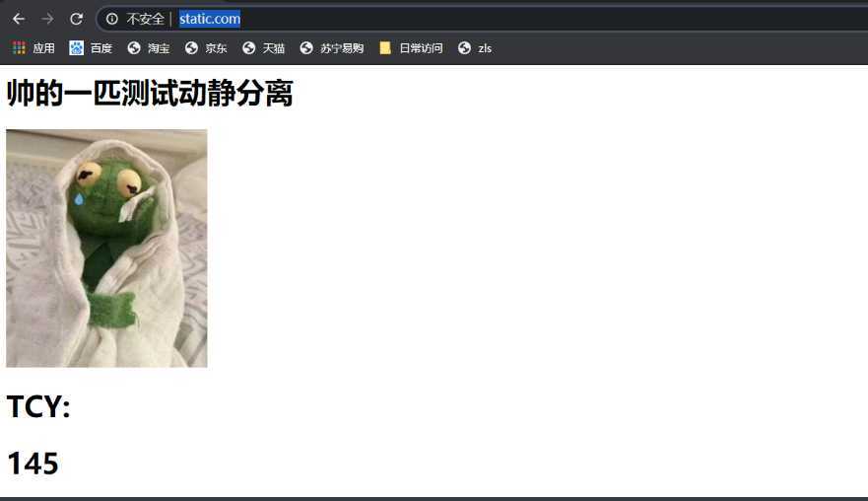Expand the 日常访问 bookmark folder
This screenshot has height=501, width=868.
tap(411, 48)
